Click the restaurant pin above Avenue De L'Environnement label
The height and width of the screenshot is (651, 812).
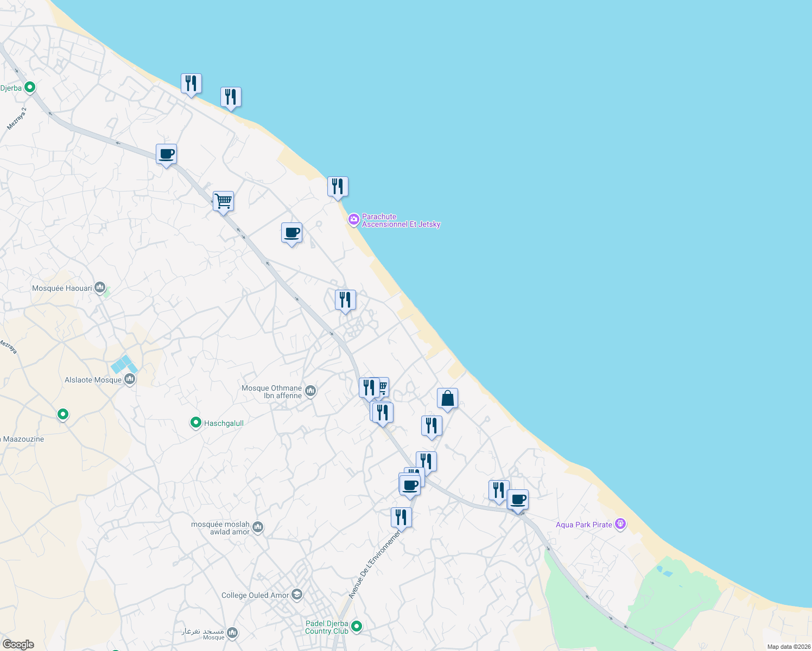pos(402,516)
